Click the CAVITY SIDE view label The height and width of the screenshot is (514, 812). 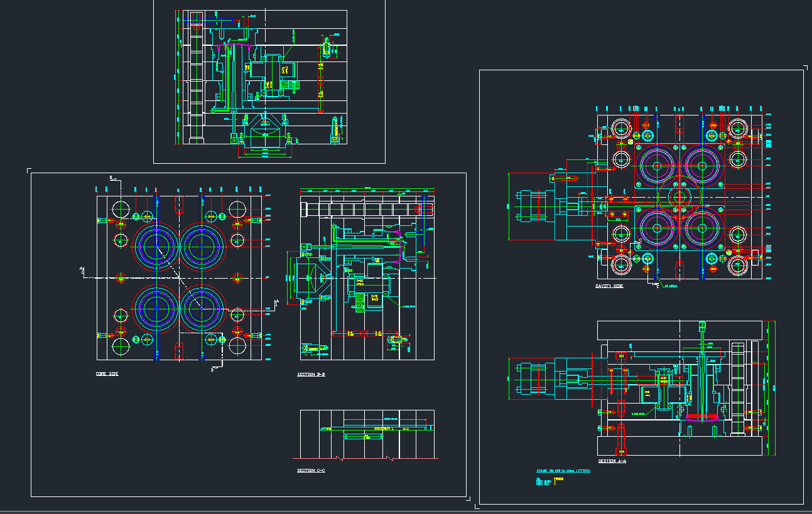point(609,286)
